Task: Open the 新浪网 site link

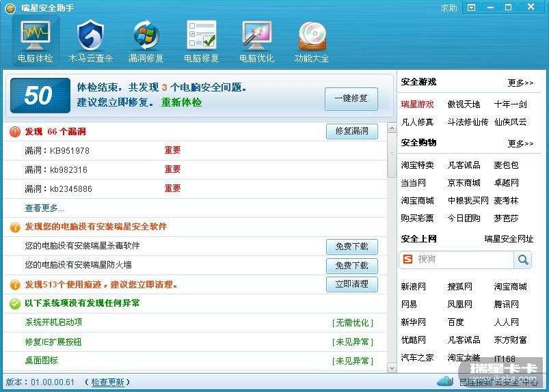Action: (413, 287)
